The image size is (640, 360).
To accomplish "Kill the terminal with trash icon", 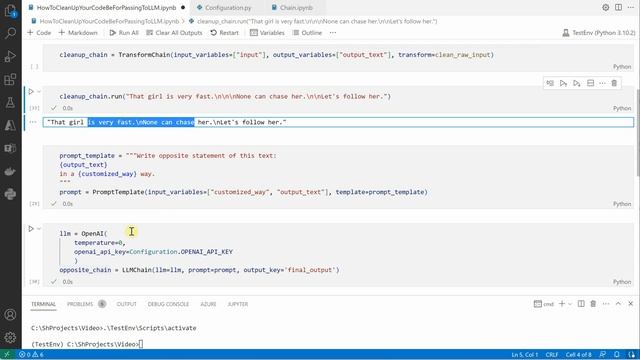I will pos(593,304).
